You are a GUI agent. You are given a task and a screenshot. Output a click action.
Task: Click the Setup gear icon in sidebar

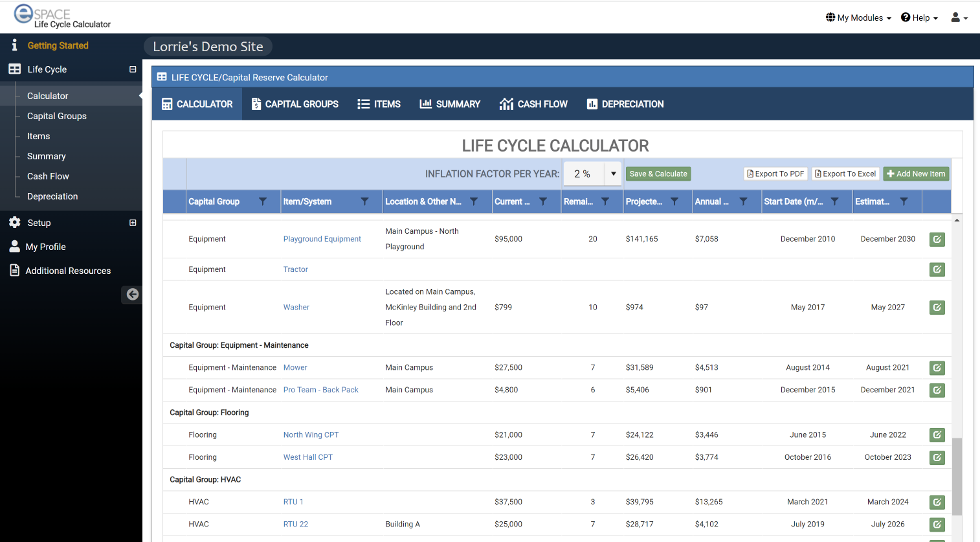14,223
